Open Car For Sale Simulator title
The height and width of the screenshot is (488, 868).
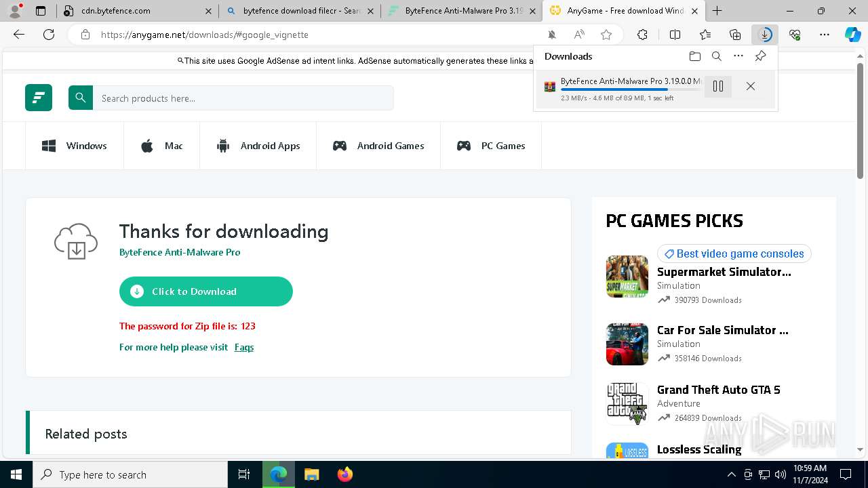723,330
